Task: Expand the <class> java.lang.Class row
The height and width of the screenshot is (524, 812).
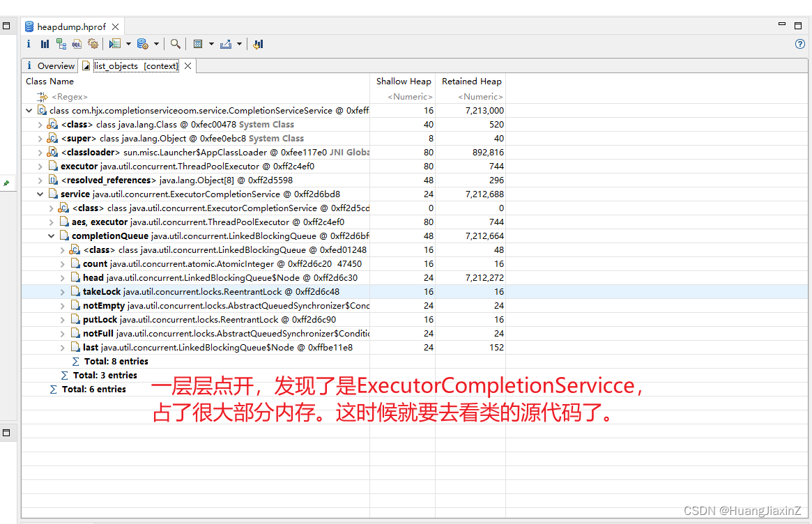Action: (x=40, y=124)
